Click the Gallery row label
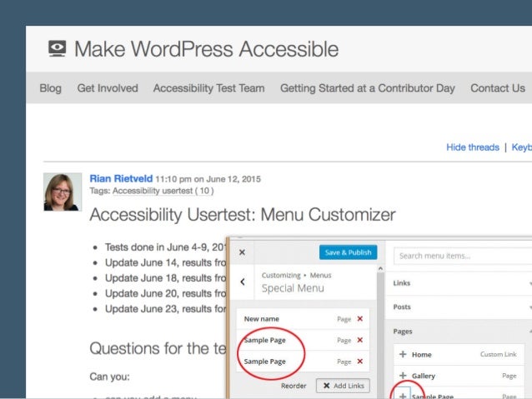This screenshot has width=532, height=399. click(424, 376)
